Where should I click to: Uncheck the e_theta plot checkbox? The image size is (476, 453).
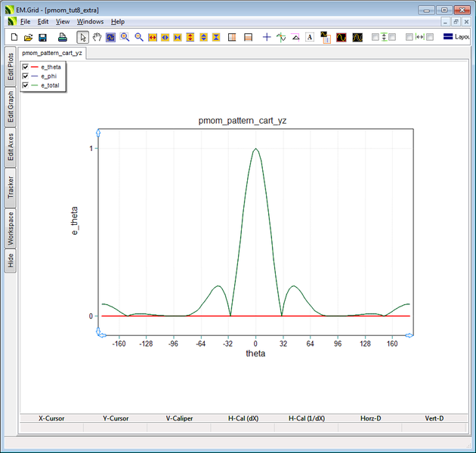coord(26,67)
